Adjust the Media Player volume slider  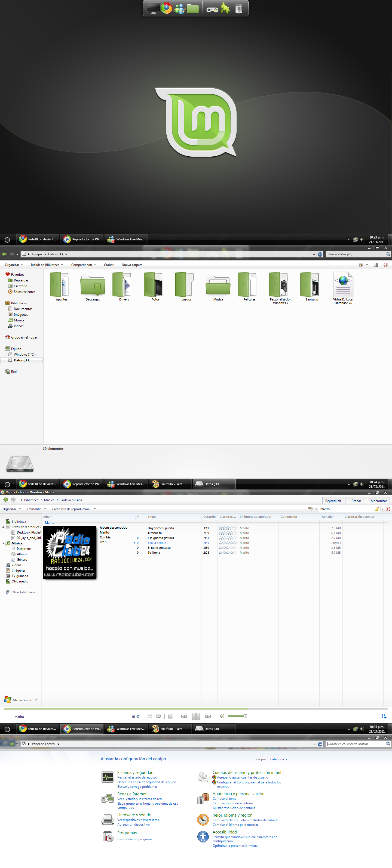pyautogui.click(x=237, y=716)
